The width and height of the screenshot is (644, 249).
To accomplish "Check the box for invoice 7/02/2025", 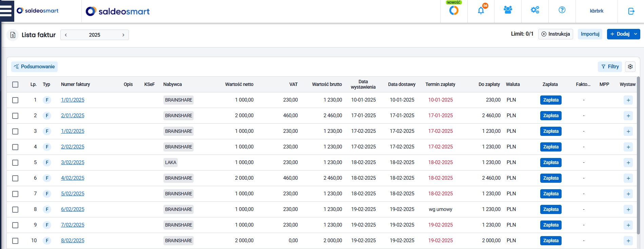I will point(15,225).
